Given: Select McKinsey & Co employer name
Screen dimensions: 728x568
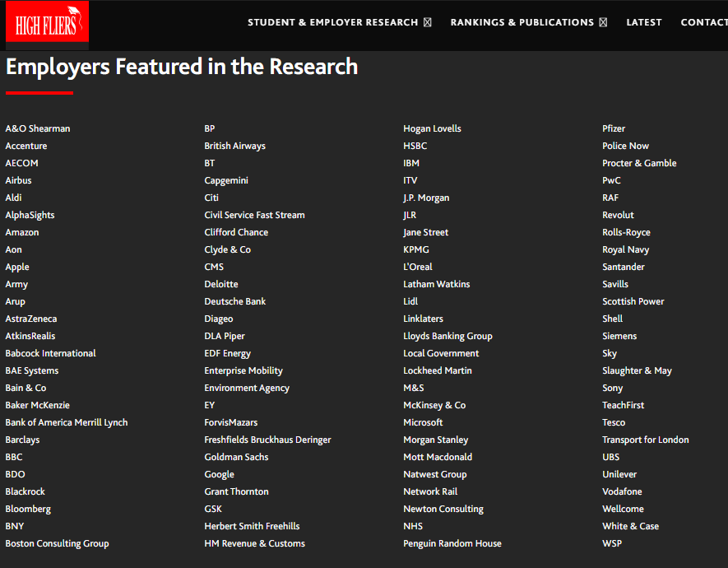Looking at the screenshot, I should (x=434, y=406).
